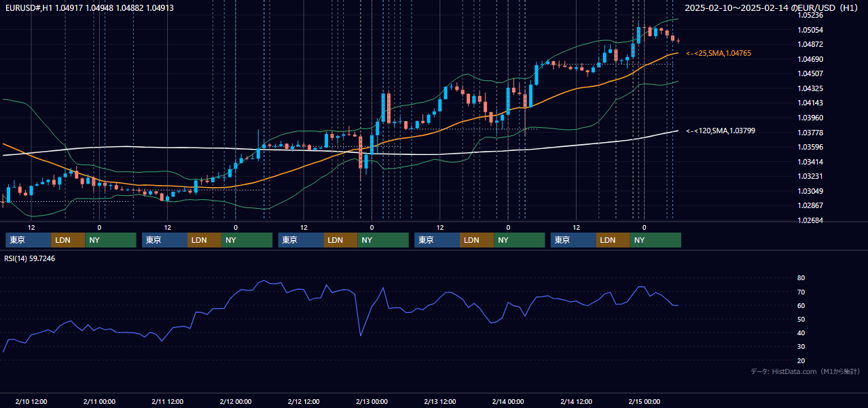This screenshot has width=868, height=408.
Task: Select the RSI scale value 50
Action: pyautogui.click(x=801, y=319)
